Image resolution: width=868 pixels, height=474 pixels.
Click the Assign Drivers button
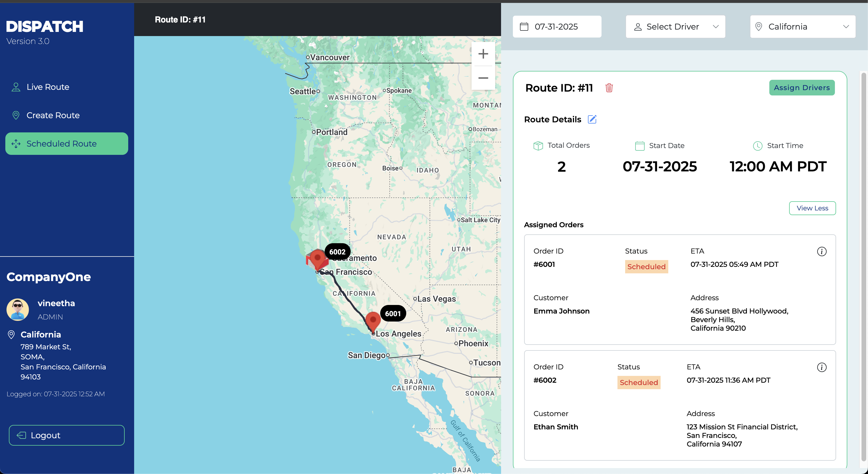point(802,88)
